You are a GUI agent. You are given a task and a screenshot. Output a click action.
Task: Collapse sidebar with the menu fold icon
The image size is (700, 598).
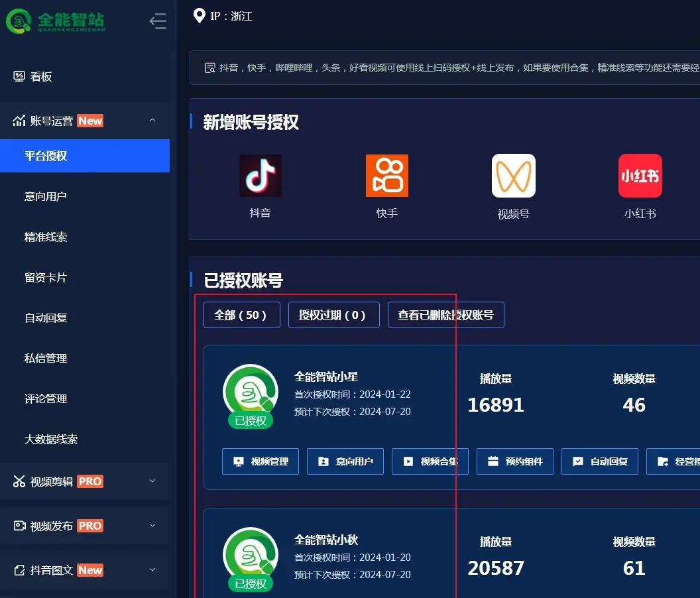point(158,21)
